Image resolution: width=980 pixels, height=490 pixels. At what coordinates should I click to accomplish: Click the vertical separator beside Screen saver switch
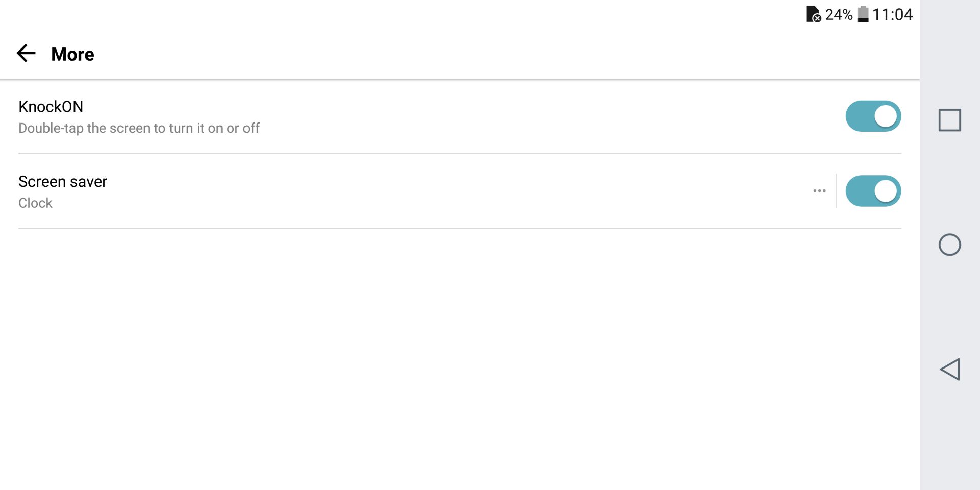pos(836,191)
